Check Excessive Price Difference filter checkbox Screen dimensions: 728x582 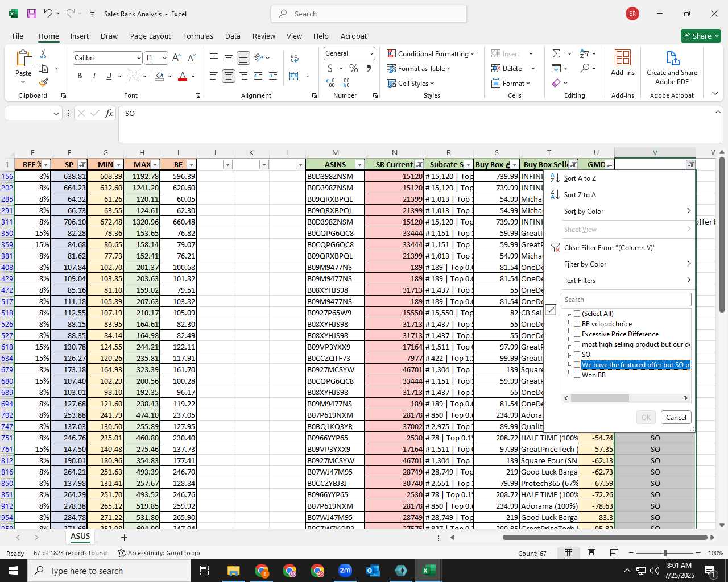tap(577, 334)
